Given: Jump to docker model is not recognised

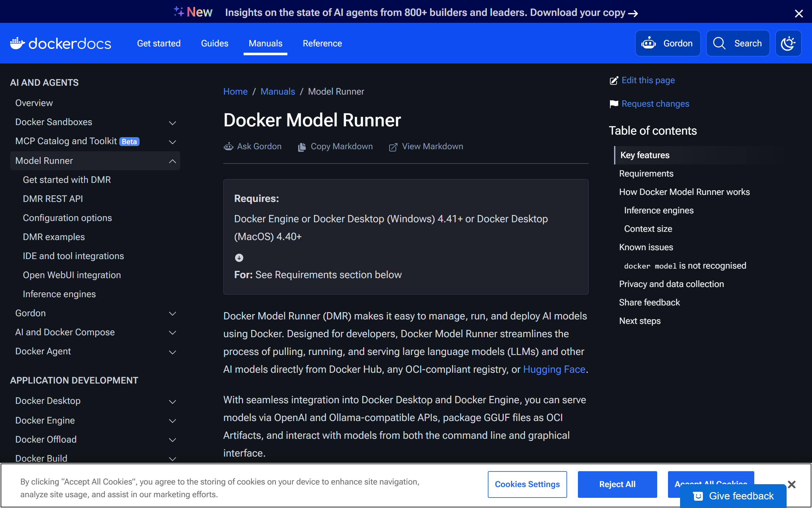Looking at the screenshot, I should coord(685,266).
